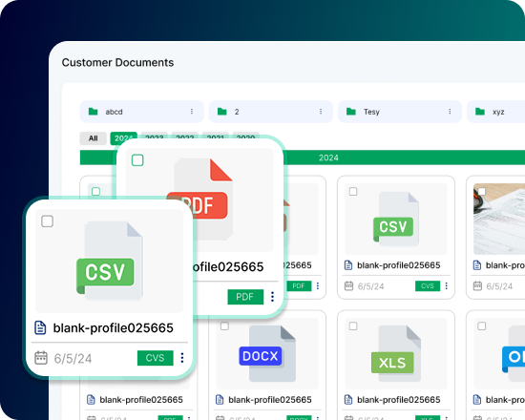Select the checkbox of the small grid CSV card
Viewport: 525px width, 420px height.
(353, 192)
